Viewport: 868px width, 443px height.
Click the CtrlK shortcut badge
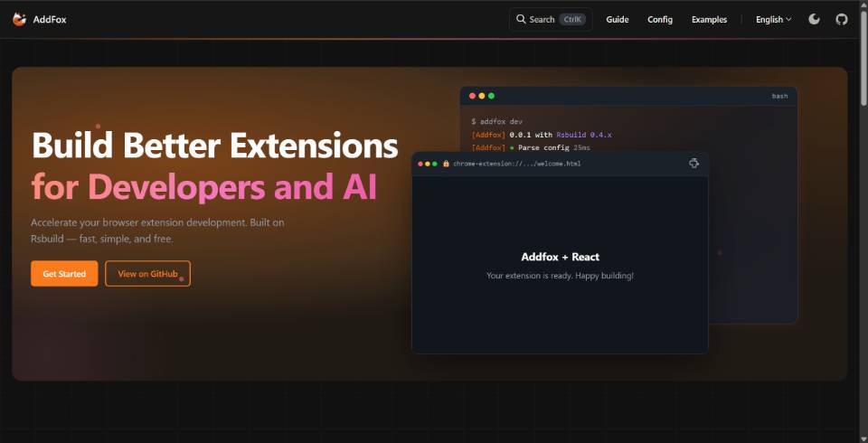(x=572, y=19)
